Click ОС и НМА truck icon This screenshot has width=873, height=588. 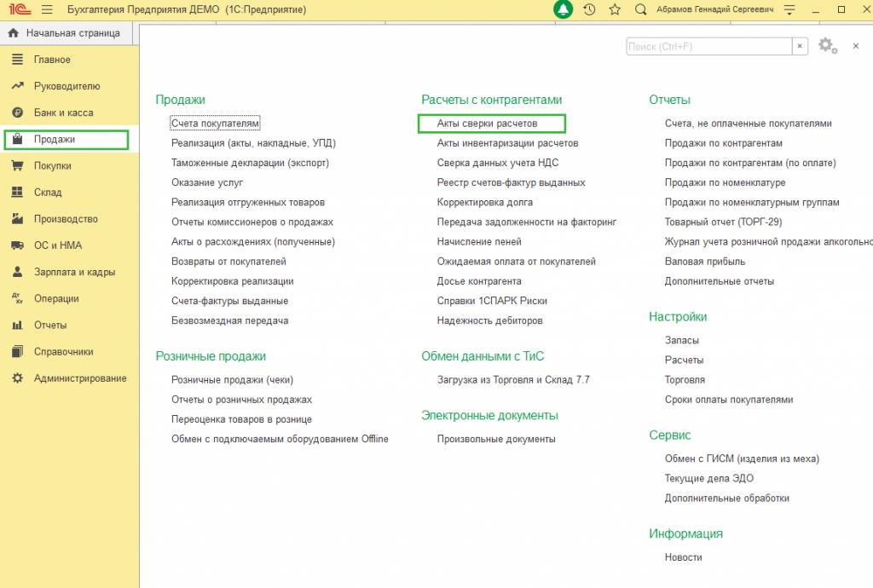pyautogui.click(x=18, y=245)
